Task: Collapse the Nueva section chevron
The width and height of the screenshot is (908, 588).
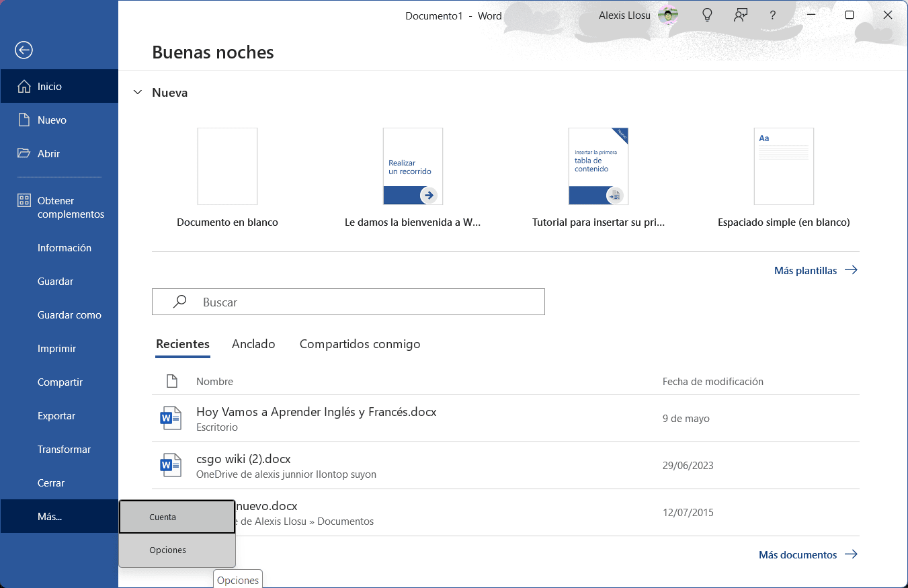Action: tap(138, 92)
